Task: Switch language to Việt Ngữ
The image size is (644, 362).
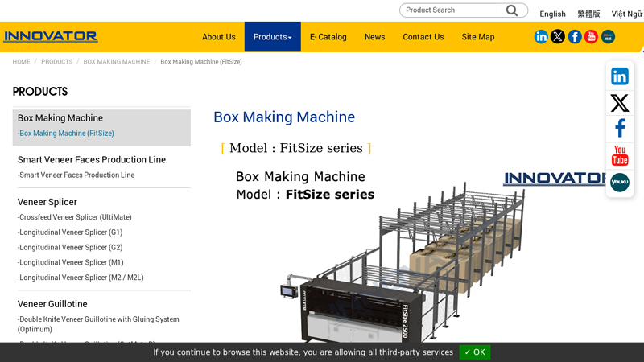Action: tap(627, 14)
